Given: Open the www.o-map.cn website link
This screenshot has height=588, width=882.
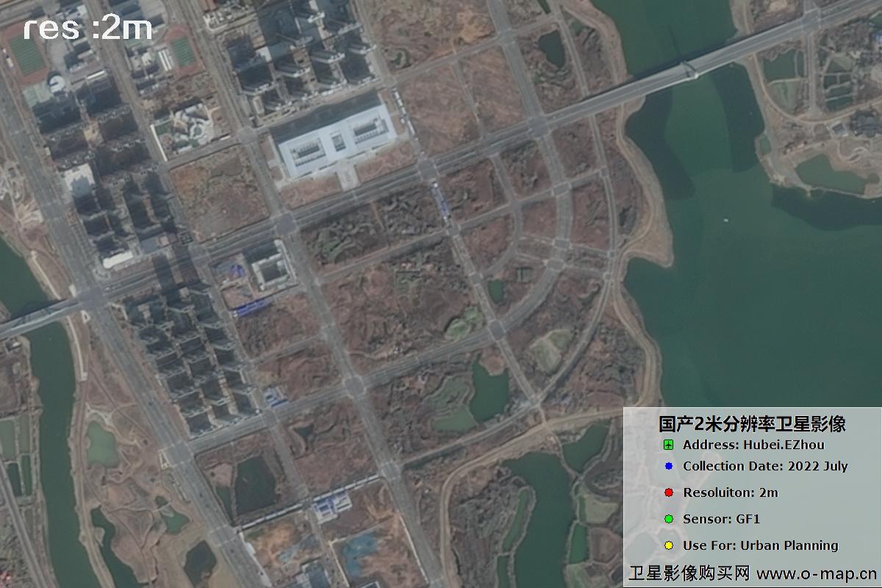Looking at the screenshot, I should click(816, 573).
